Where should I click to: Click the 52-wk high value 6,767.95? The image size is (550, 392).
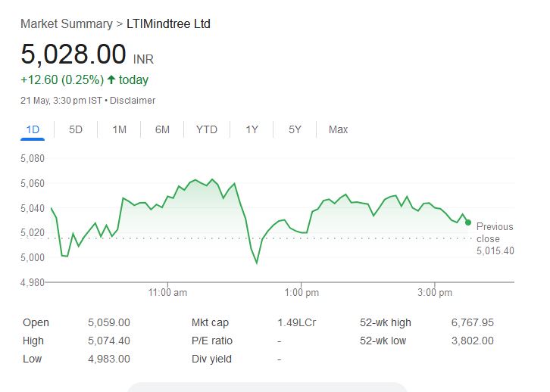(x=473, y=322)
